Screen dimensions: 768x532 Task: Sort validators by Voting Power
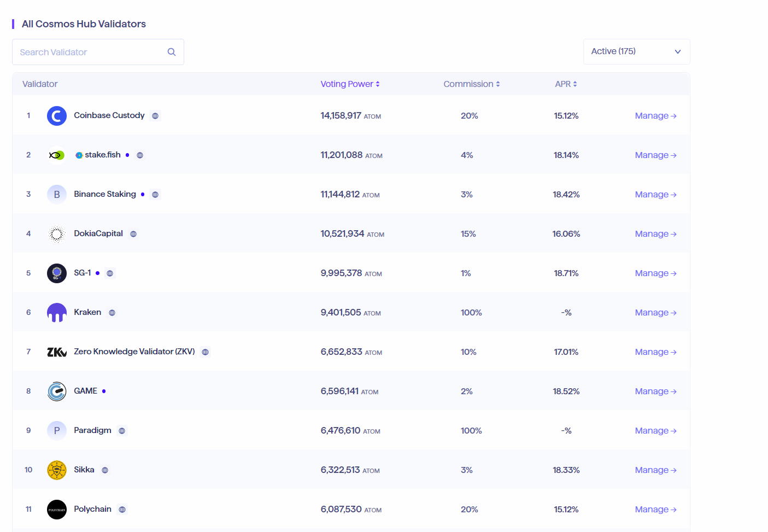350,84
